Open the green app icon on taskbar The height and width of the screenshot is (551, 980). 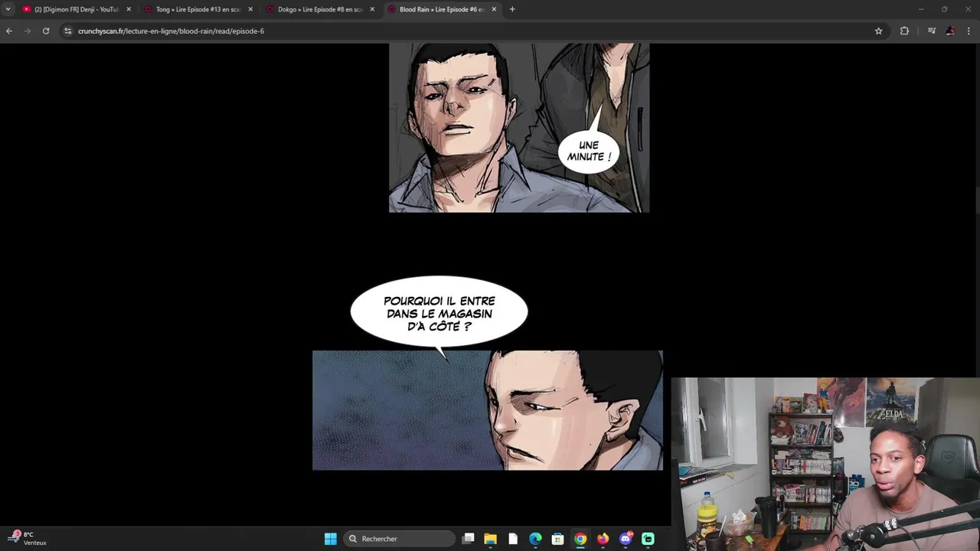point(648,539)
